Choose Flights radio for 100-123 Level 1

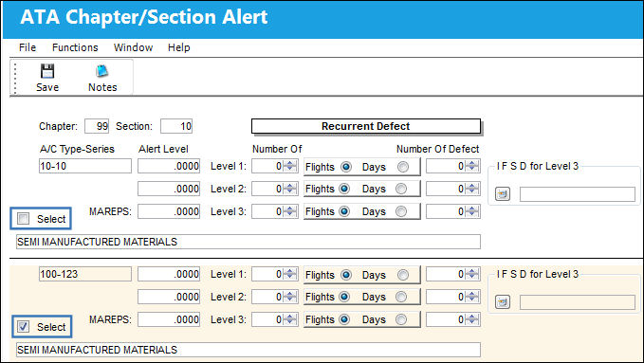coord(346,275)
